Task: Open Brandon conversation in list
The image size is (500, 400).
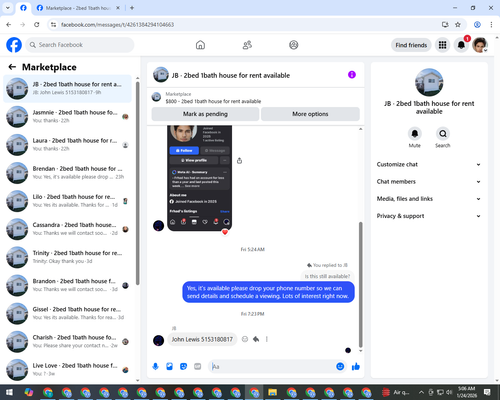Action: pos(67,285)
